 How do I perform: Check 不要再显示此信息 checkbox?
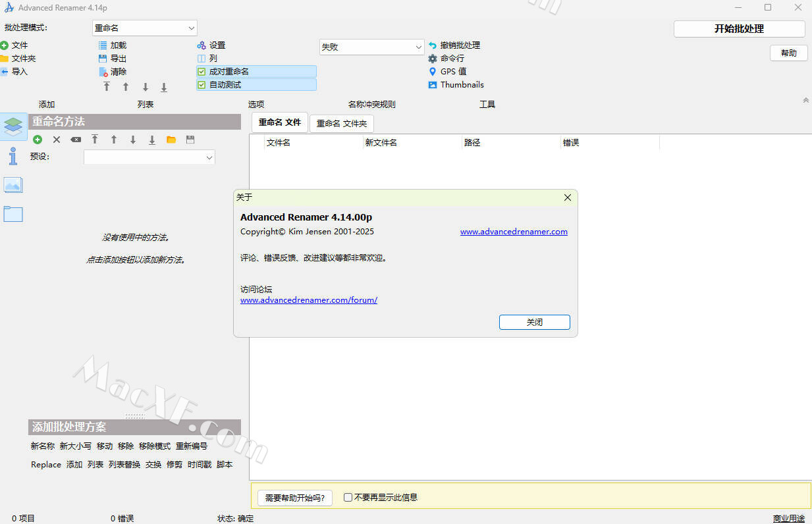click(348, 498)
